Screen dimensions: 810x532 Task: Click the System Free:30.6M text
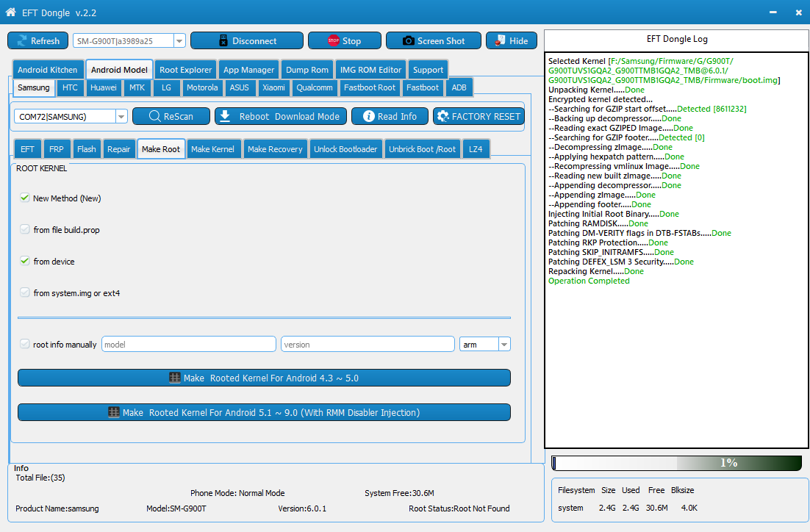pos(399,493)
